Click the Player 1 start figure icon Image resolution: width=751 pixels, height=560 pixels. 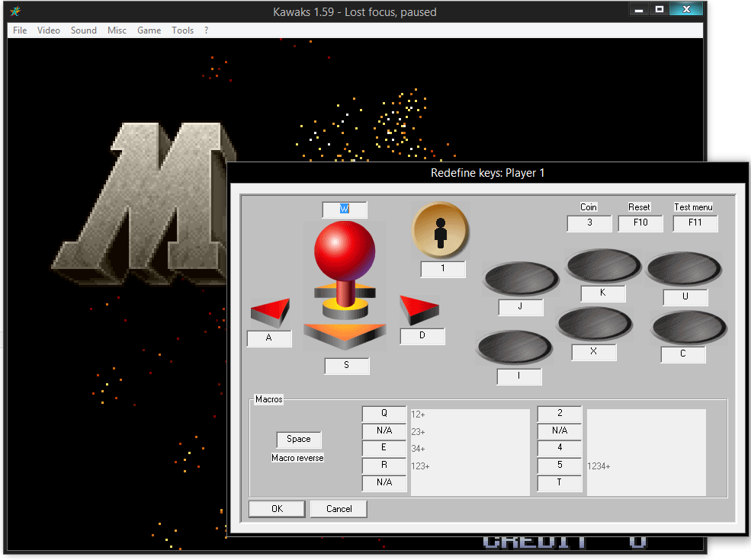pyautogui.click(x=440, y=229)
